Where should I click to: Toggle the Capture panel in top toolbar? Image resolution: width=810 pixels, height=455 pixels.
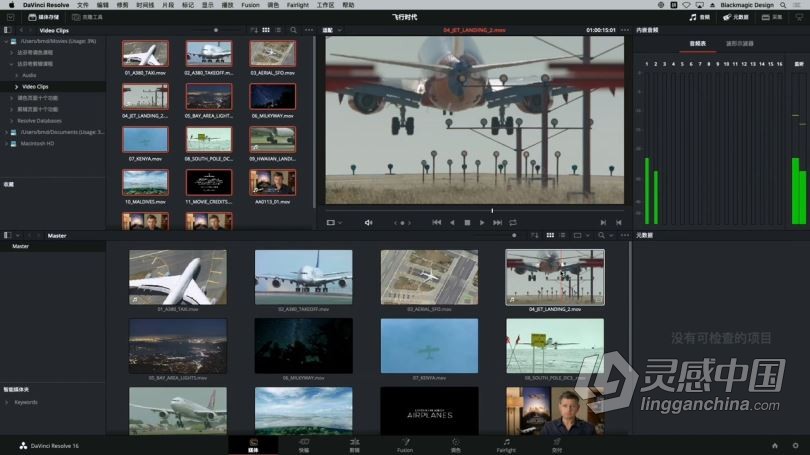point(772,17)
